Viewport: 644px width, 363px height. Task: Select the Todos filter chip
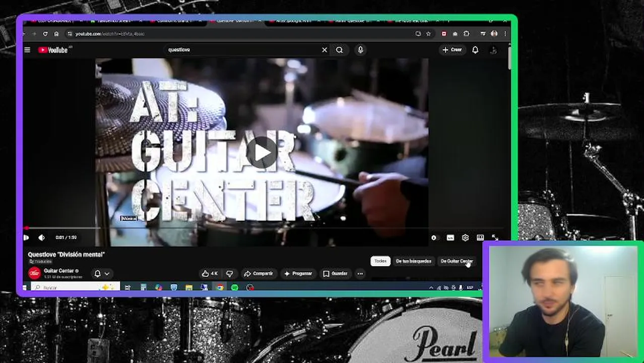(x=380, y=261)
